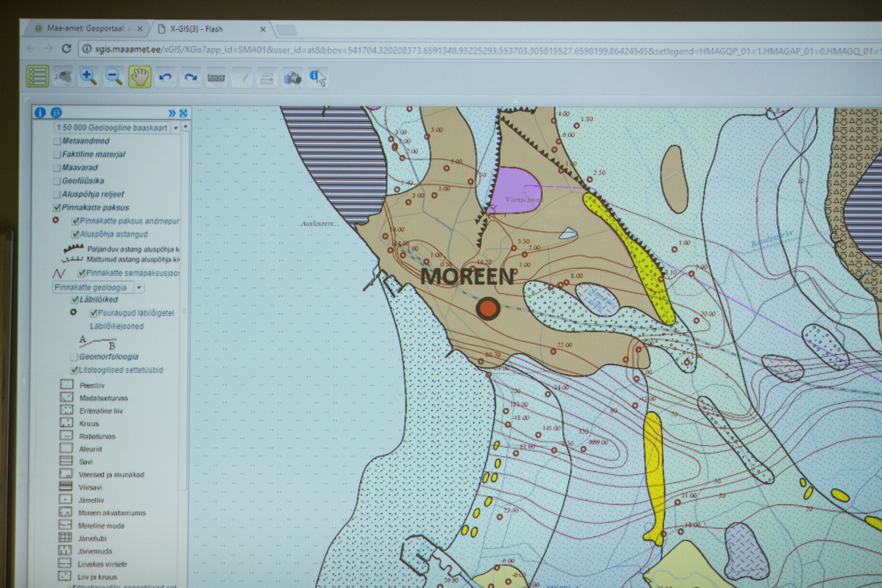Click the legend panel's blue info icon
882x588 pixels.
(x=40, y=113)
